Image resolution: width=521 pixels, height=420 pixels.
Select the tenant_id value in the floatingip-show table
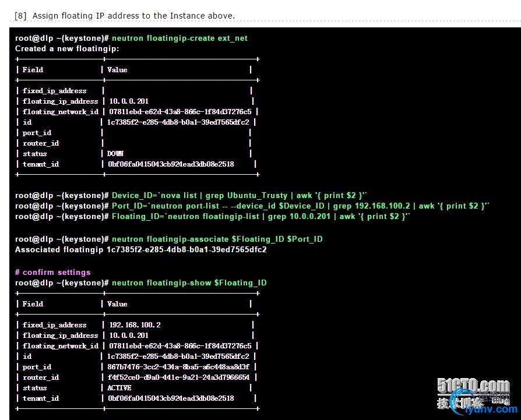point(171,398)
